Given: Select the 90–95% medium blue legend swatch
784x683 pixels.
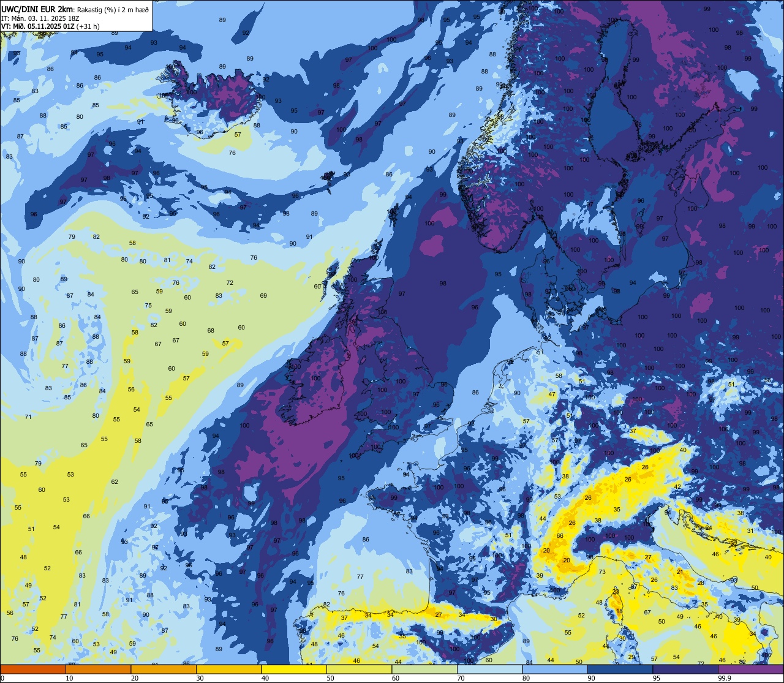Looking at the screenshot, I should [x=620, y=669].
